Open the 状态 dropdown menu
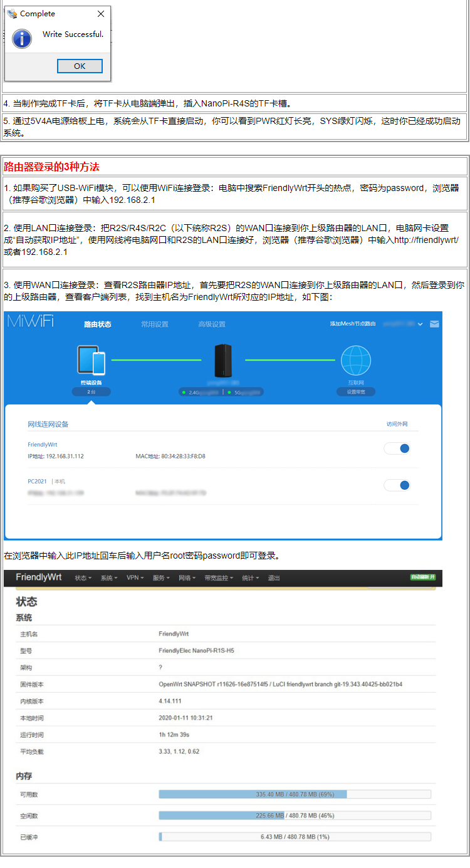470x868 pixels. (x=83, y=578)
